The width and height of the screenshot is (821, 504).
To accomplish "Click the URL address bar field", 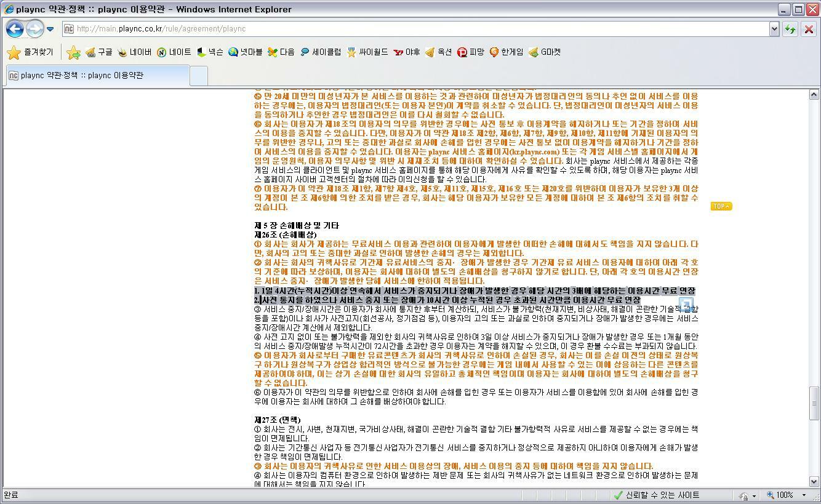I will tap(419, 29).
